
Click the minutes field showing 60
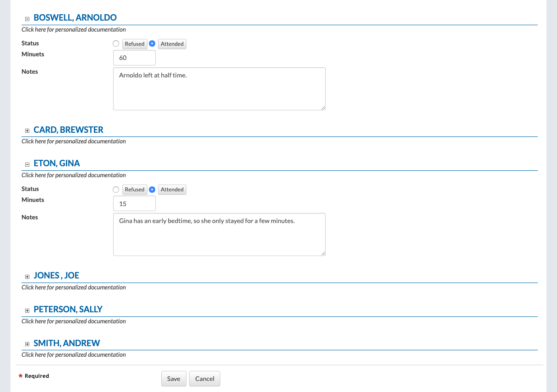coord(134,58)
